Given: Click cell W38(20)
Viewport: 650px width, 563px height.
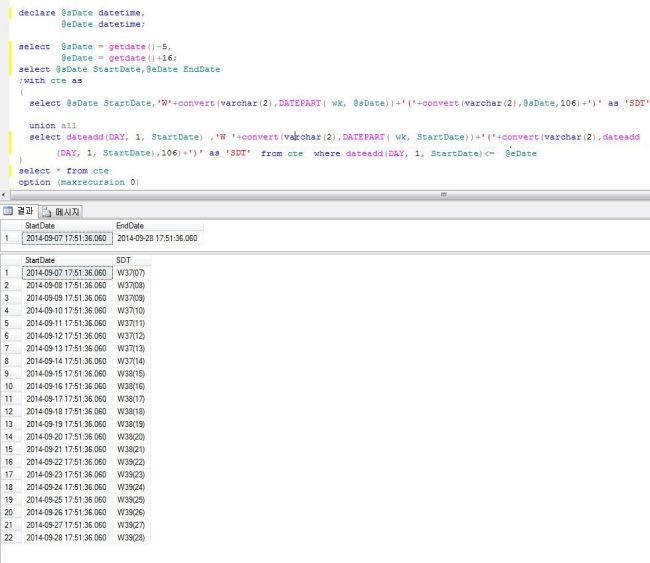Looking at the screenshot, I should (x=132, y=437).
